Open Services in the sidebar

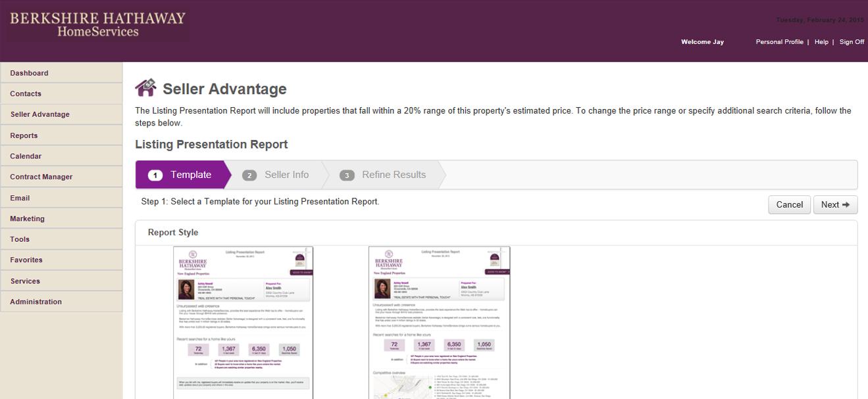pos(61,281)
